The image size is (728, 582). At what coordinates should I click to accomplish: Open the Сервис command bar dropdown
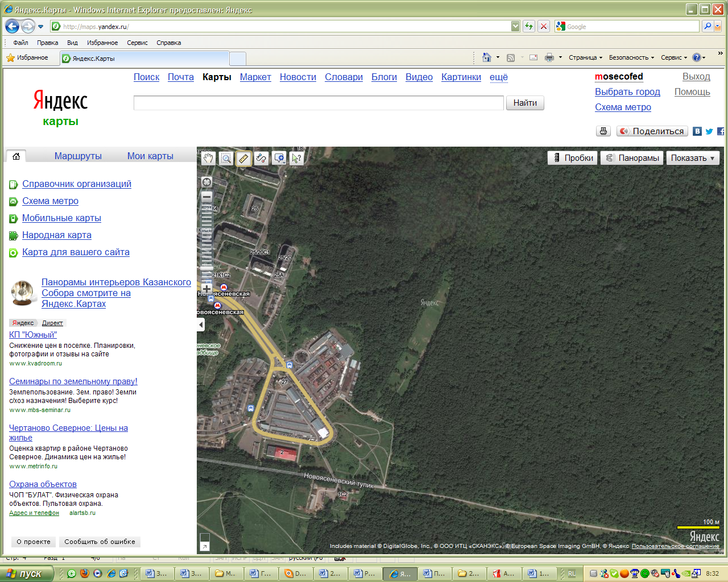click(674, 57)
